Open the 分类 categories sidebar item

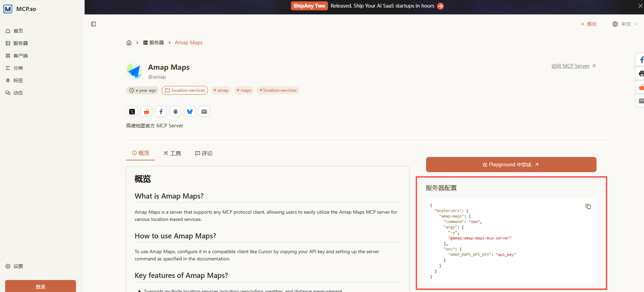coord(14,68)
